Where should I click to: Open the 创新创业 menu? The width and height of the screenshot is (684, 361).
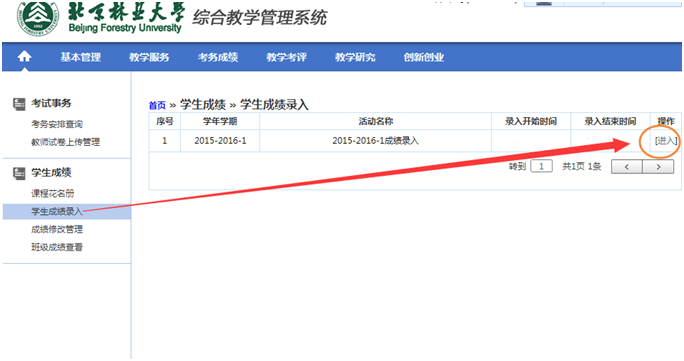click(x=424, y=57)
